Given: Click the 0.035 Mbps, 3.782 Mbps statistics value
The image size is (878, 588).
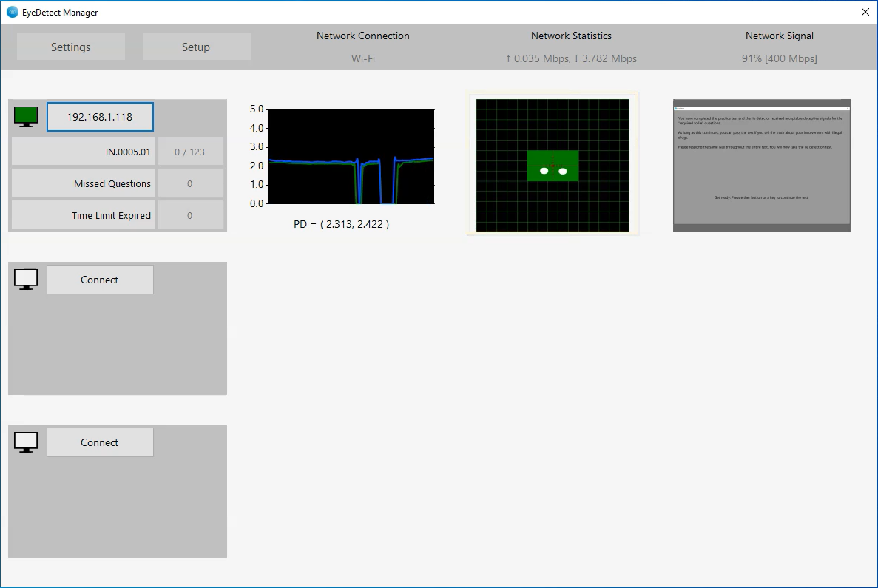Looking at the screenshot, I should (x=571, y=58).
